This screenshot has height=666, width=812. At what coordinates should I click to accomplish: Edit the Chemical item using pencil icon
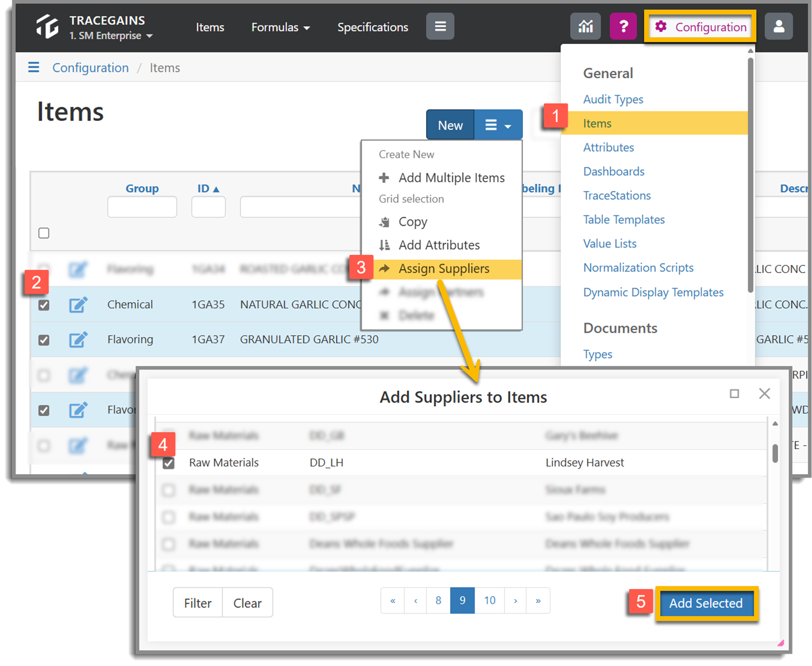point(78,304)
